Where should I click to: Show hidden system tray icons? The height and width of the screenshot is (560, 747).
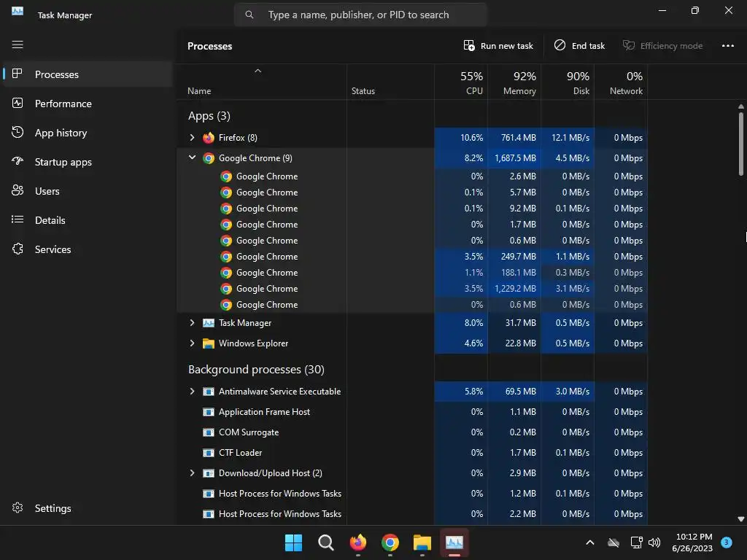tap(589, 542)
